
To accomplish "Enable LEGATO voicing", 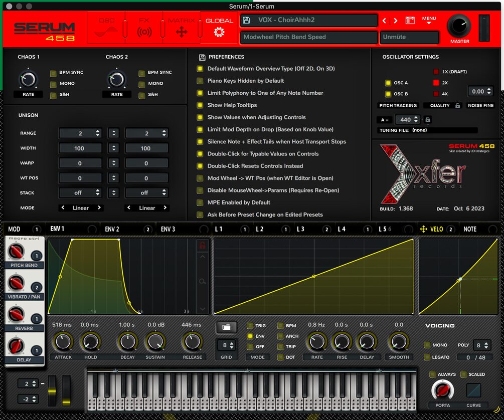I will click(x=427, y=357).
